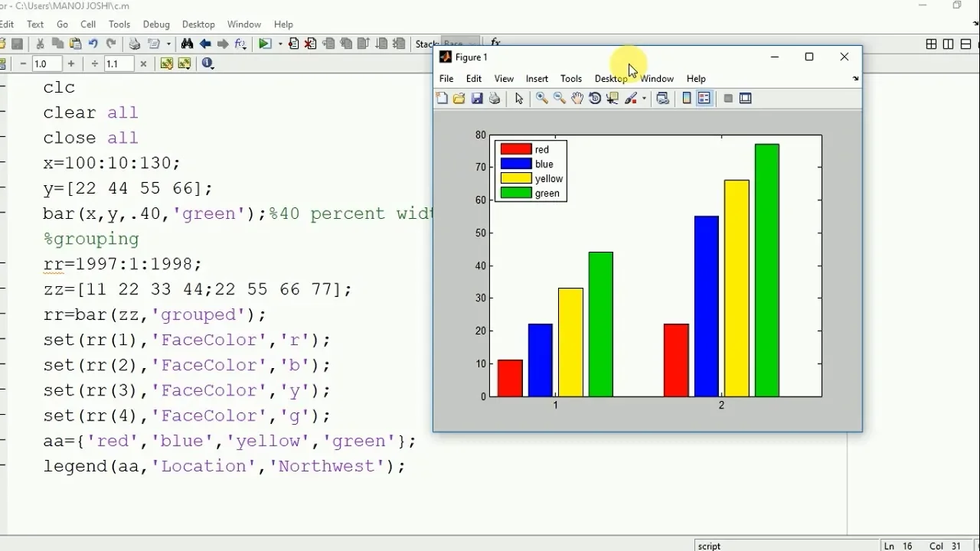The image size is (980, 551).
Task: Toggle the Edit Plot arrow tool
Action: 519,98
